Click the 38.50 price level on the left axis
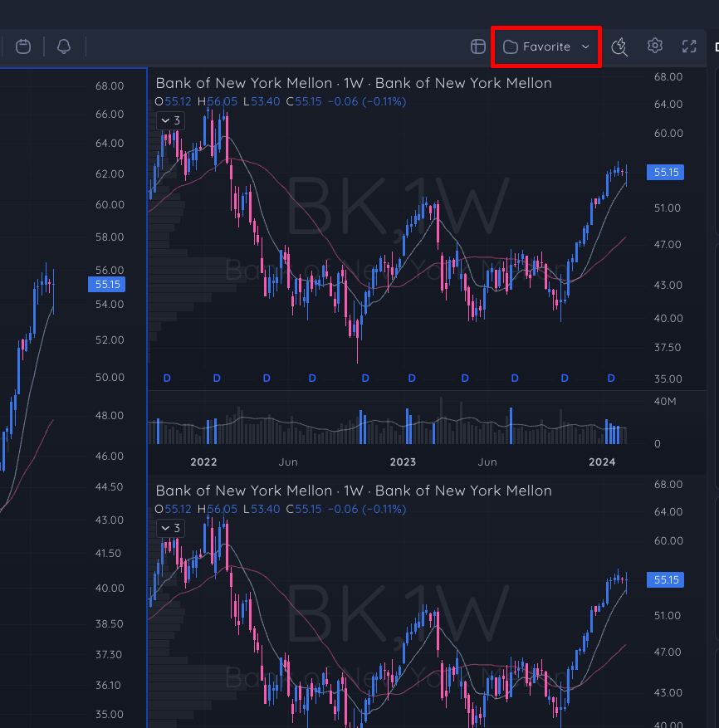Image resolution: width=719 pixels, height=728 pixels. pyautogui.click(x=110, y=624)
